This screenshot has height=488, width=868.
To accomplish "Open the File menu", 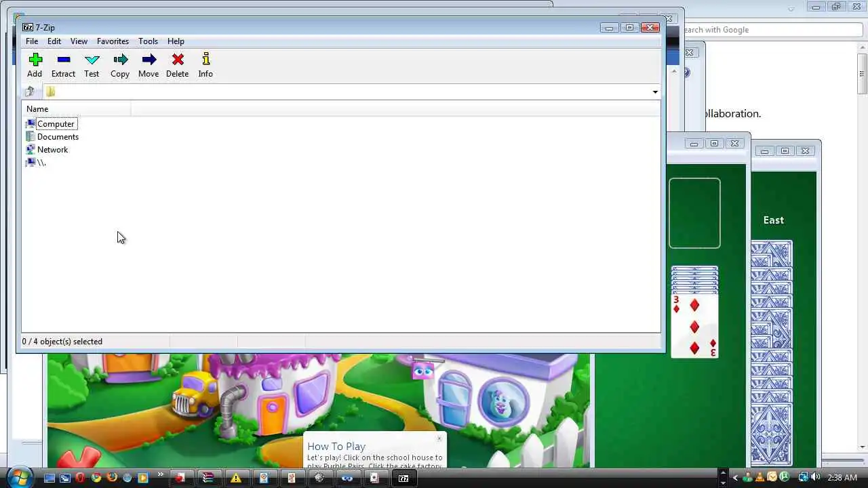I will (x=32, y=41).
